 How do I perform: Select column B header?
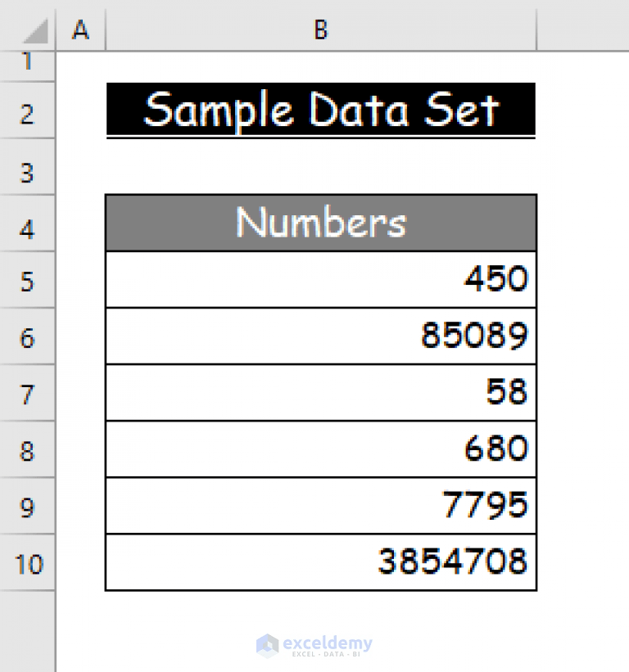click(x=319, y=29)
